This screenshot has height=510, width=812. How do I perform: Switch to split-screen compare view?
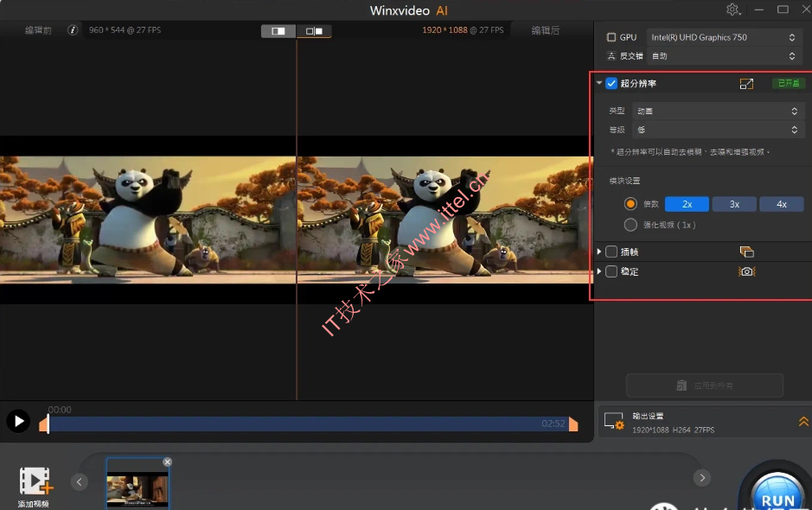point(278,31)
